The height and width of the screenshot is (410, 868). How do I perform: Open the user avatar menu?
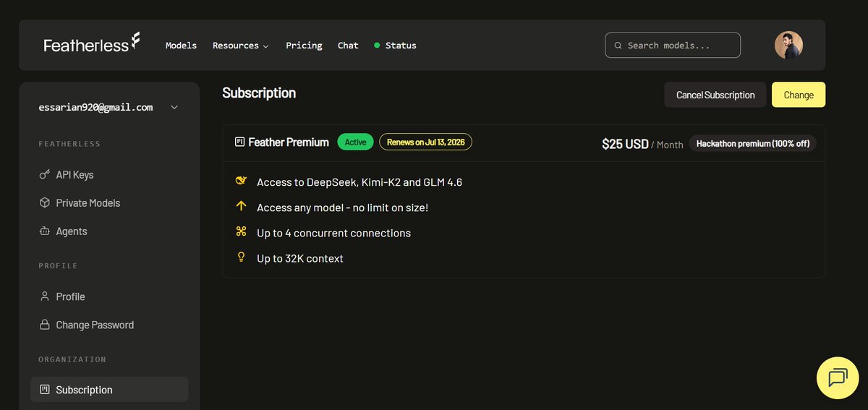[x=788, y=45]
